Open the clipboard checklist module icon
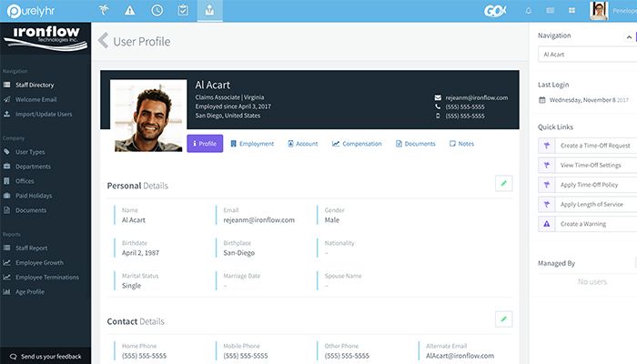Screen dimensions: 637x364 tap(183, 11)
